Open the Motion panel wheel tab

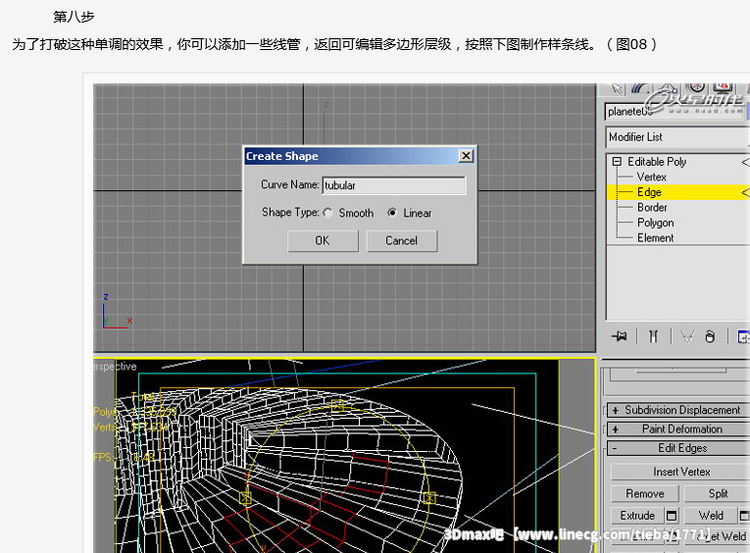(x=697, y=88)
